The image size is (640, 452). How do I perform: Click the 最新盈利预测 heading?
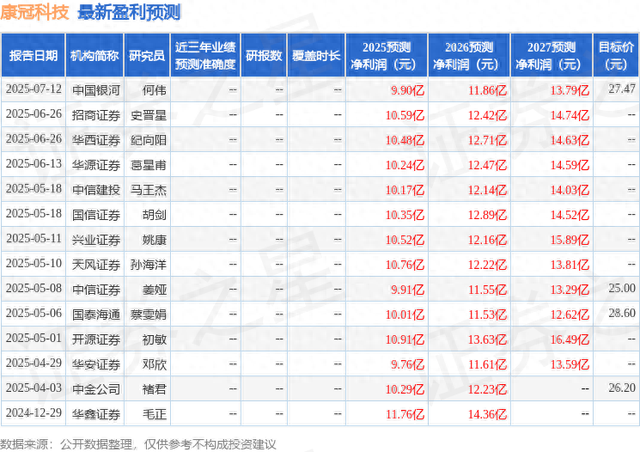[x=129, y=12]
